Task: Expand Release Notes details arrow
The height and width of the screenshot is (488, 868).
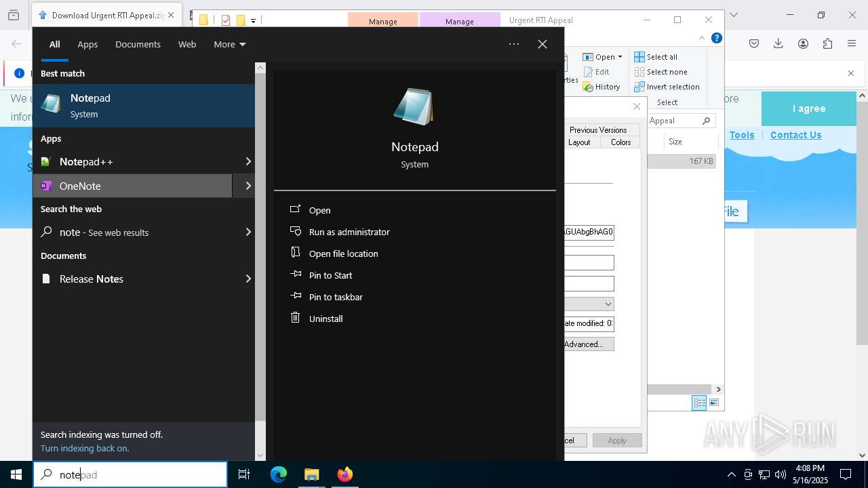Action: click(248, 279)
